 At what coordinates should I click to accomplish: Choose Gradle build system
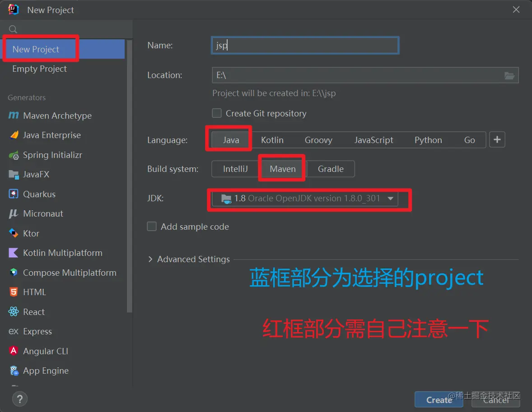click(331, 169)
